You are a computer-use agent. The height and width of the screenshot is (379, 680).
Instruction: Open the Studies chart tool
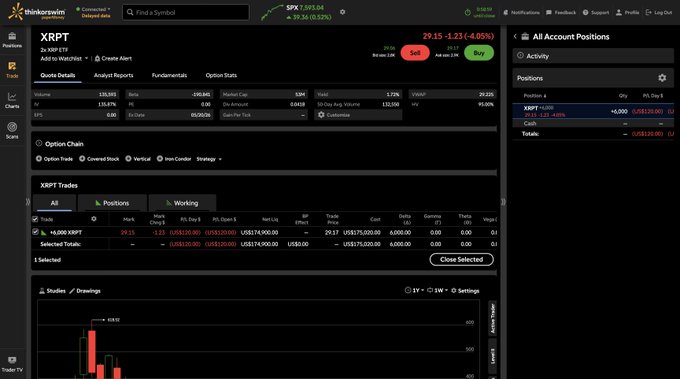[52, 291]
